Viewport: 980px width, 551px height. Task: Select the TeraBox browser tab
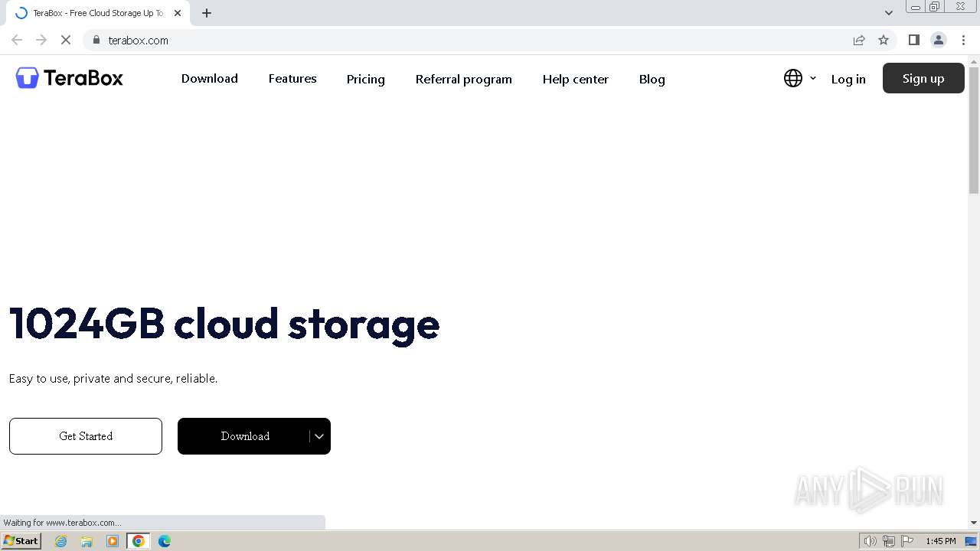tap(96, 13)
